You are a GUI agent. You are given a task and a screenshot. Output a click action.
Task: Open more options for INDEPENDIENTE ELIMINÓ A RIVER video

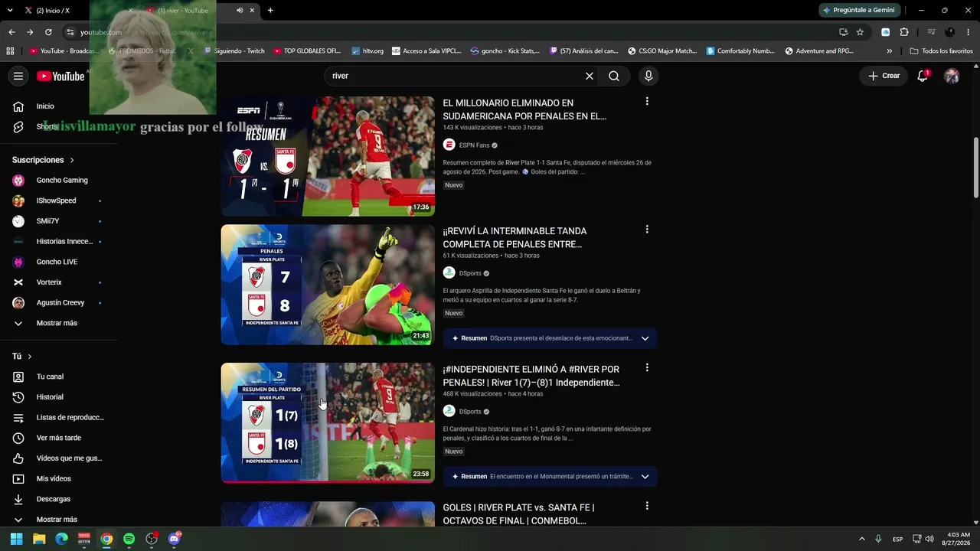pyautogui.click(x=647, y=367)
